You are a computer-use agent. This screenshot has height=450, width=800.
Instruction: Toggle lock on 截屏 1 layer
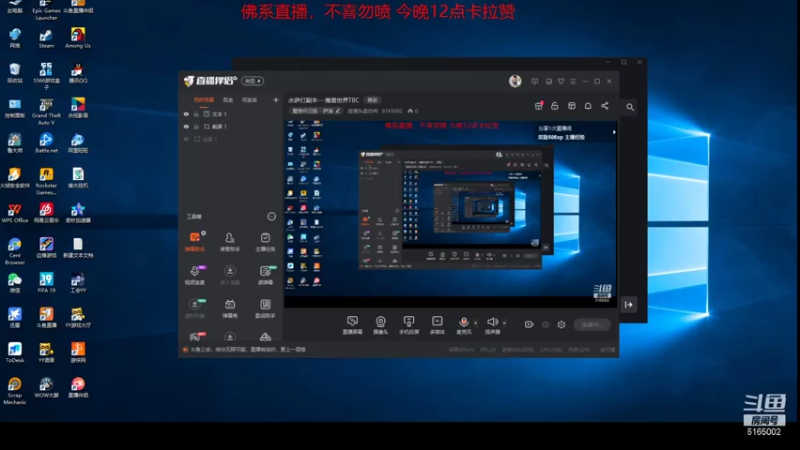[x=196, y=127]
